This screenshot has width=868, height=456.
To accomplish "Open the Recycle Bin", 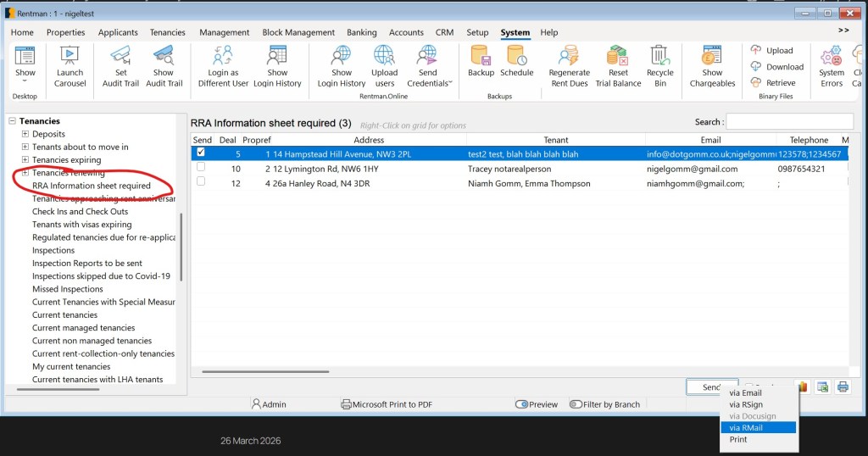I will pyautogui.click(x=659, y=58).
